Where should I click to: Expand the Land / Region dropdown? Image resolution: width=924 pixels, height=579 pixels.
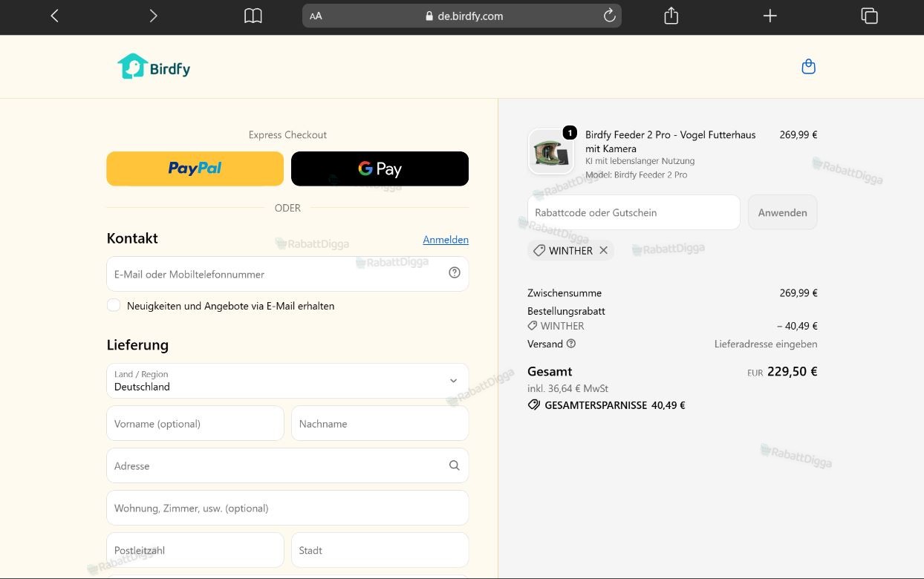pos(287,381)
